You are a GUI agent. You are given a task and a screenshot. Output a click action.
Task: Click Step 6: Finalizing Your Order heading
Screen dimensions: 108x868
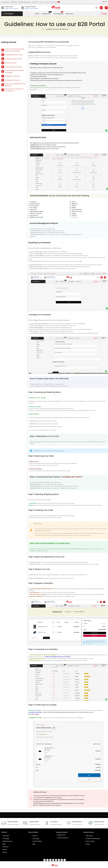(x=41, y=510)
